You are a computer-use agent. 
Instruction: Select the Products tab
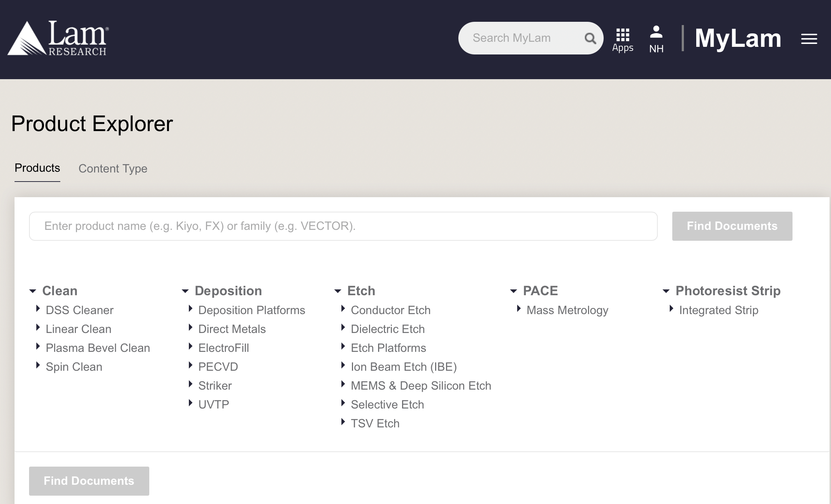37,168
